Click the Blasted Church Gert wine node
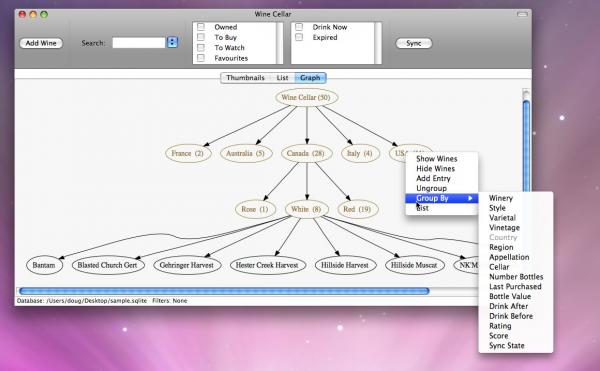This screenshot has height=371, width=600. (x=108, y=265)
